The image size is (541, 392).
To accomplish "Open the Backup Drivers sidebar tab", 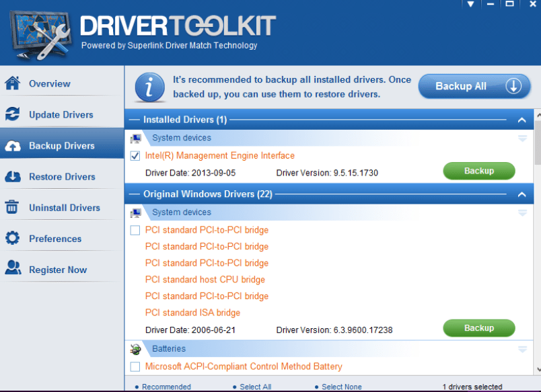I will point(61,146).
